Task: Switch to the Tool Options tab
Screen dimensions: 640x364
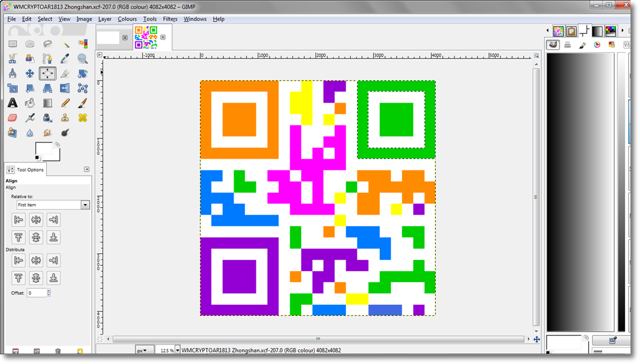Action: coord(25,169)
